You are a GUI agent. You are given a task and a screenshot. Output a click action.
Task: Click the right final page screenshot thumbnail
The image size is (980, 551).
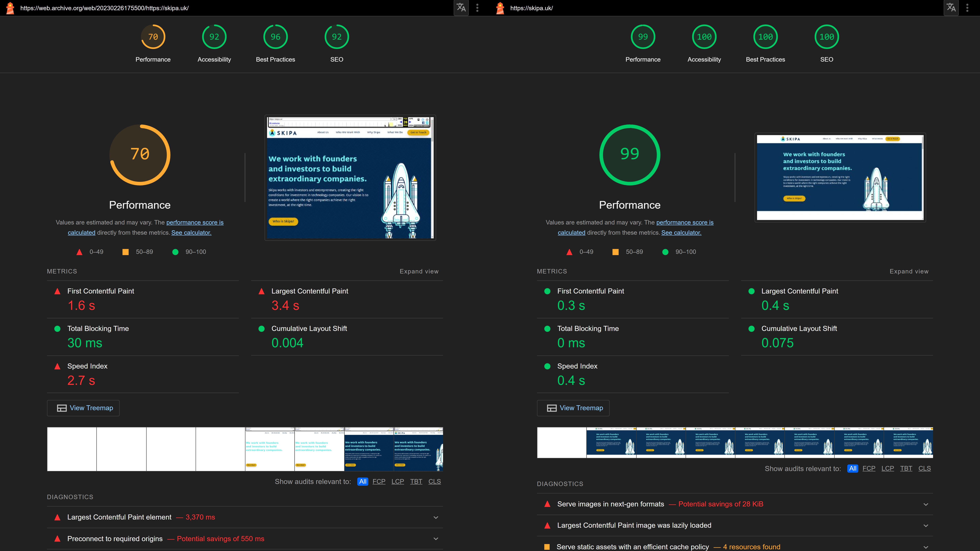[840, 178]
